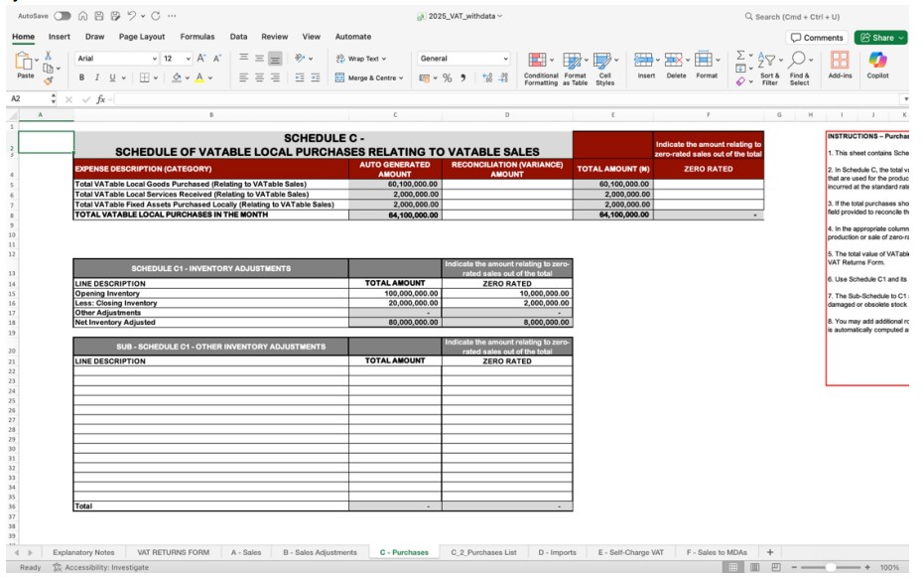The width and height of the screenshot is (924, 578).
Task: Toggle italic formatting
Action: click(97, 77)
